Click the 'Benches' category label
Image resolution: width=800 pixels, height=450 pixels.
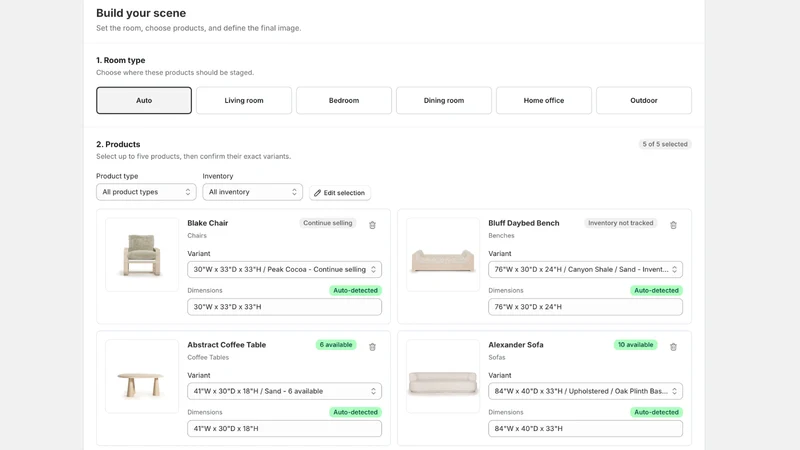pyautogui.click(x=501, y=236)
